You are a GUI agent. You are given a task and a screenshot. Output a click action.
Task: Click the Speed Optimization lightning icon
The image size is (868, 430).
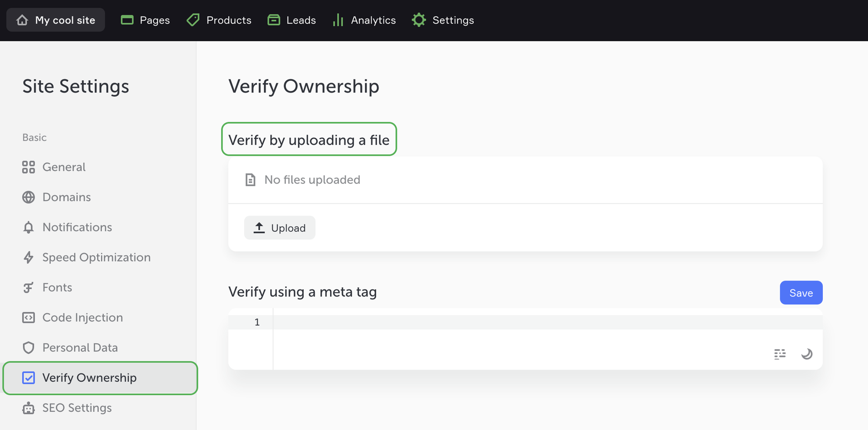(28, 257)
